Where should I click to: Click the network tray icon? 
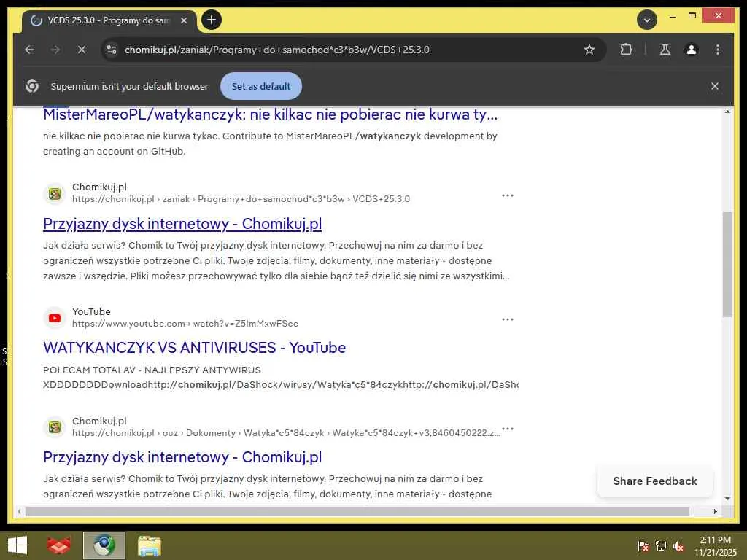coord(661,545)
